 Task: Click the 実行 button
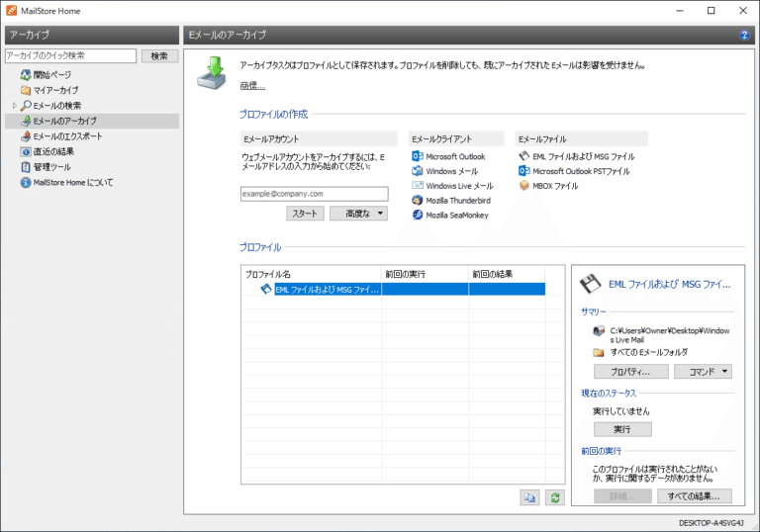(622, 429)
